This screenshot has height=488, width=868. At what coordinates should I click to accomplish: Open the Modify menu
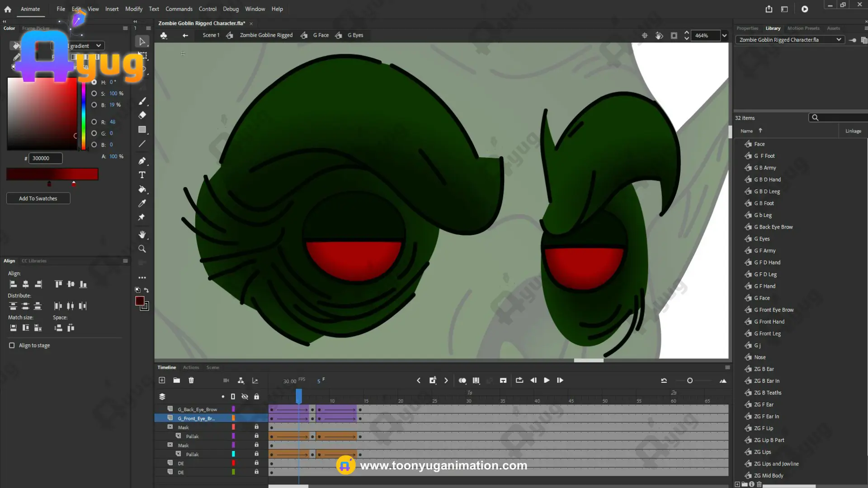click(133, 9)
